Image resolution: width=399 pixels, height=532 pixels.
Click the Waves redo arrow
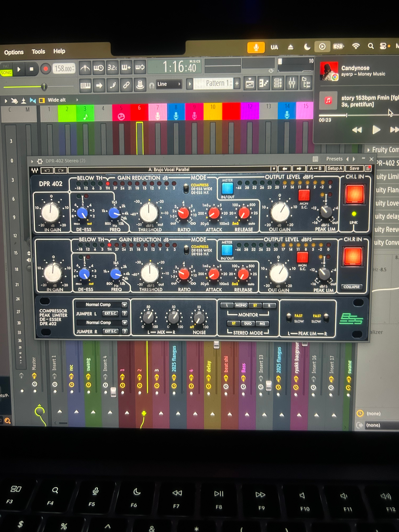coord(61,170)
